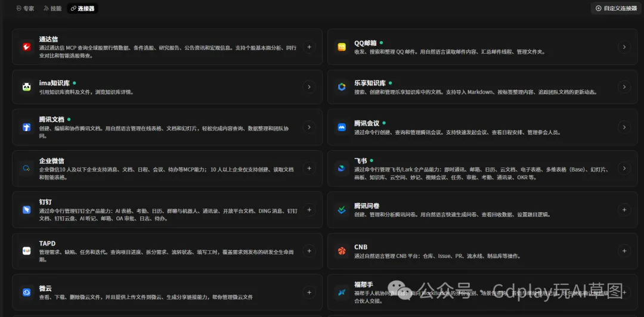Click the 腾讯文档 title text

point(52,120)
